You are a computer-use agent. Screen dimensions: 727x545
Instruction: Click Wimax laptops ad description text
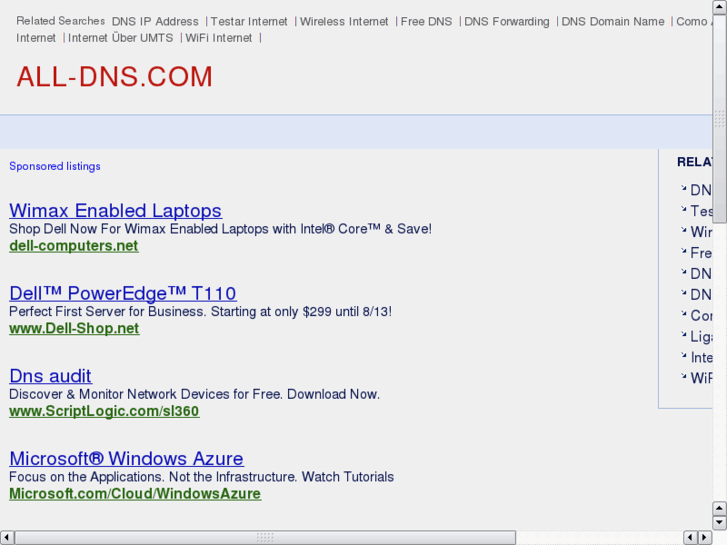pyautogui.click(x=220, y=229)
